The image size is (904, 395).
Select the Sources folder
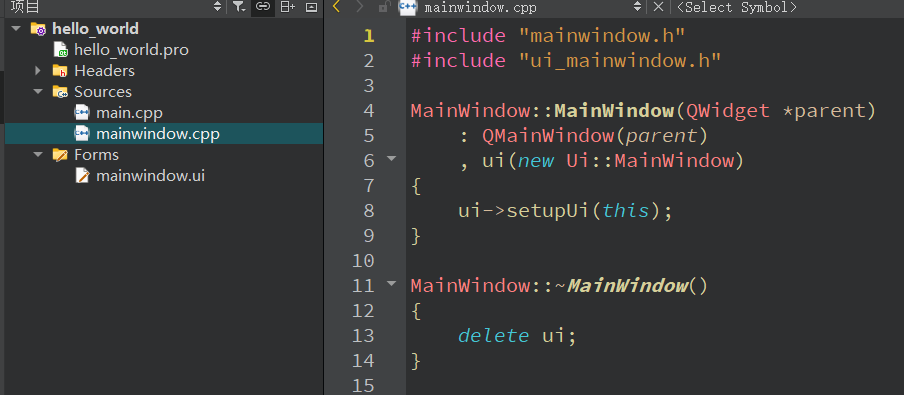point(103,92)
